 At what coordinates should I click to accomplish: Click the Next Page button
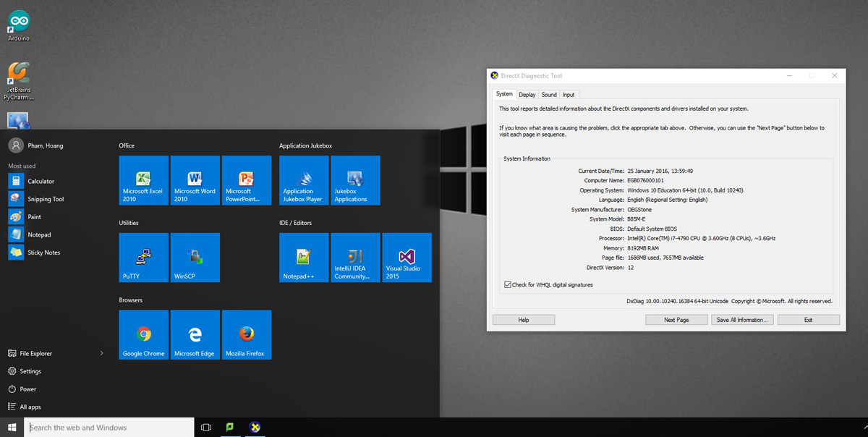coord(676,320)
